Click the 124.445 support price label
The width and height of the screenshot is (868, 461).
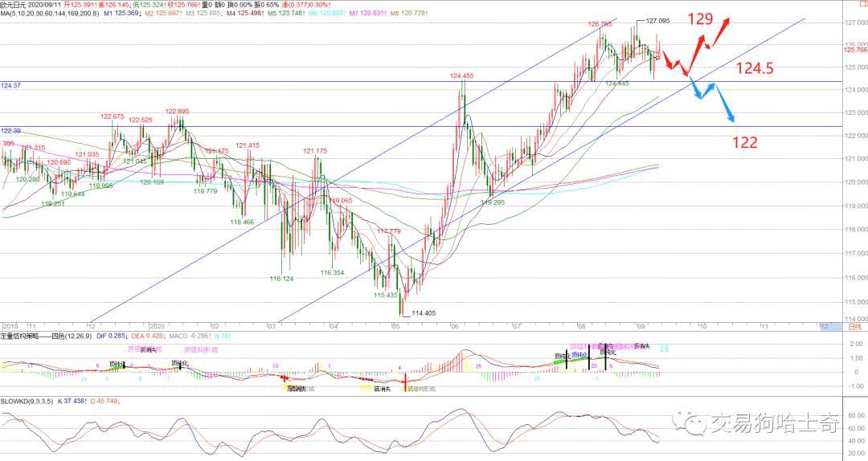point(616,84)
